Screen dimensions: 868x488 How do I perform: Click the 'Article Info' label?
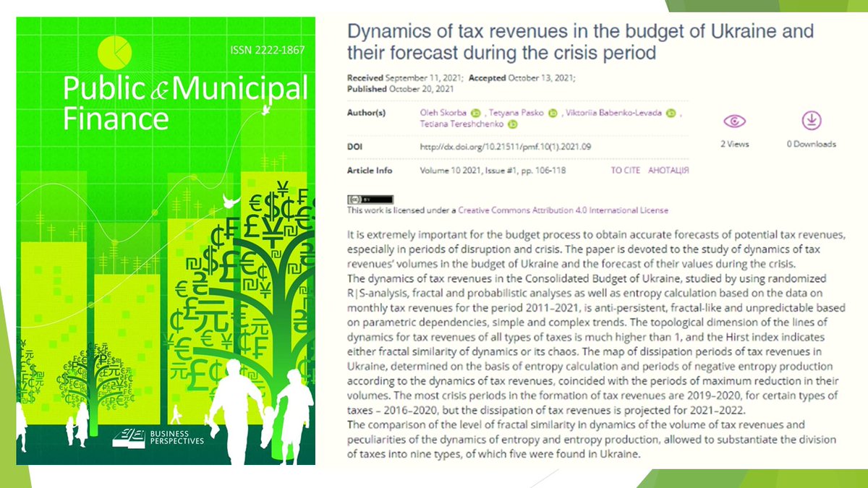click(370, 171)
